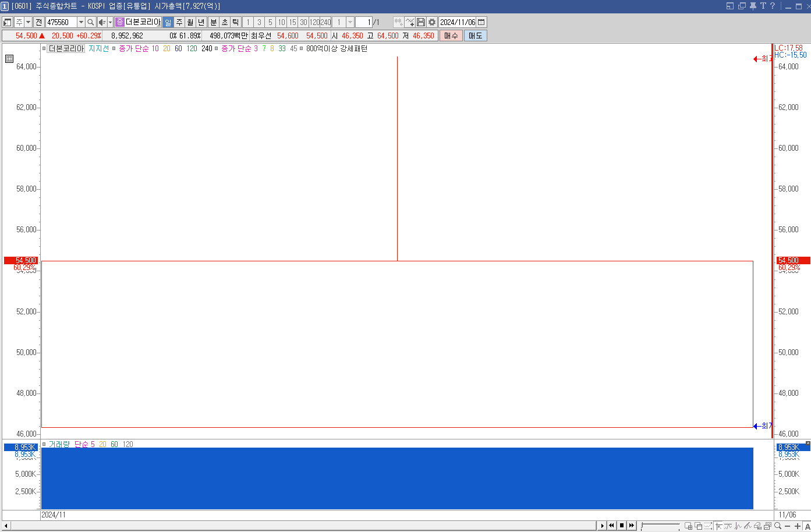The width and height of the screenshot is (811, 532).
Task: Click the 더본코리아 indicator label button
Action: (66, 49)
